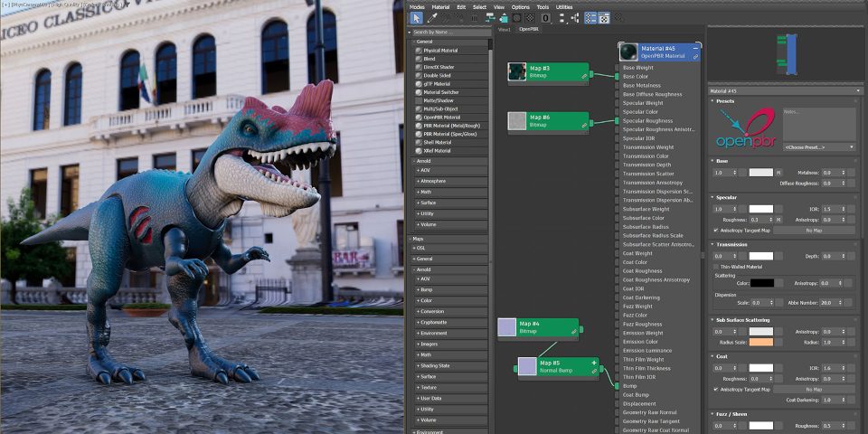Image resolution: width=868 pixels, height=434 pixels.
Task: Toggle Coat Anisotropy Tangent Map checkbox
Action: pos(716,390)
